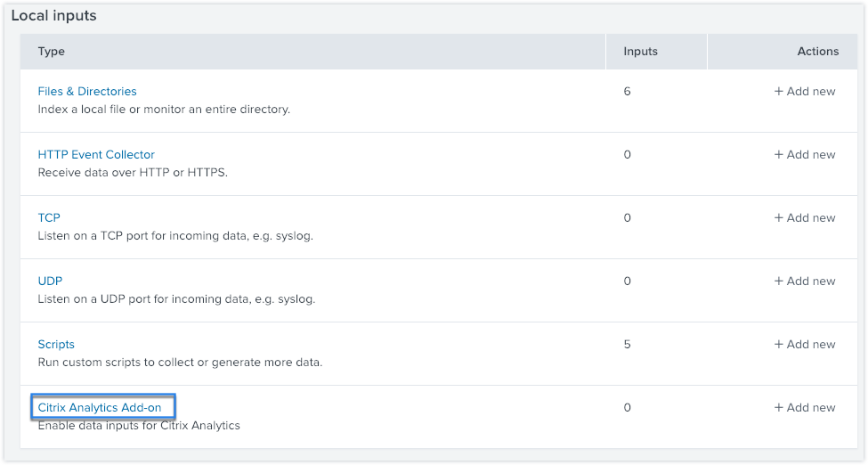The width and height of the screenshot is (868, 465).
Task: Select the TCP input type link
Action: click(x=49, y=217)
